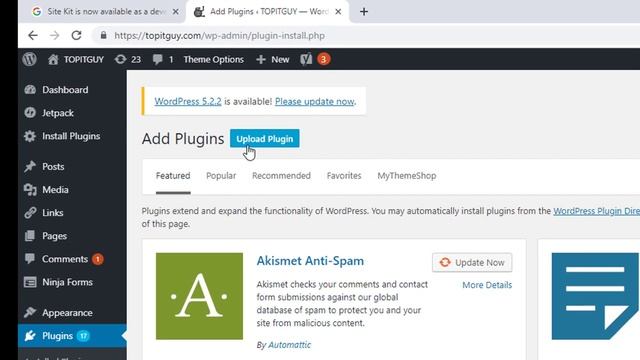Click the URL address bar

[x=367, y=36]
